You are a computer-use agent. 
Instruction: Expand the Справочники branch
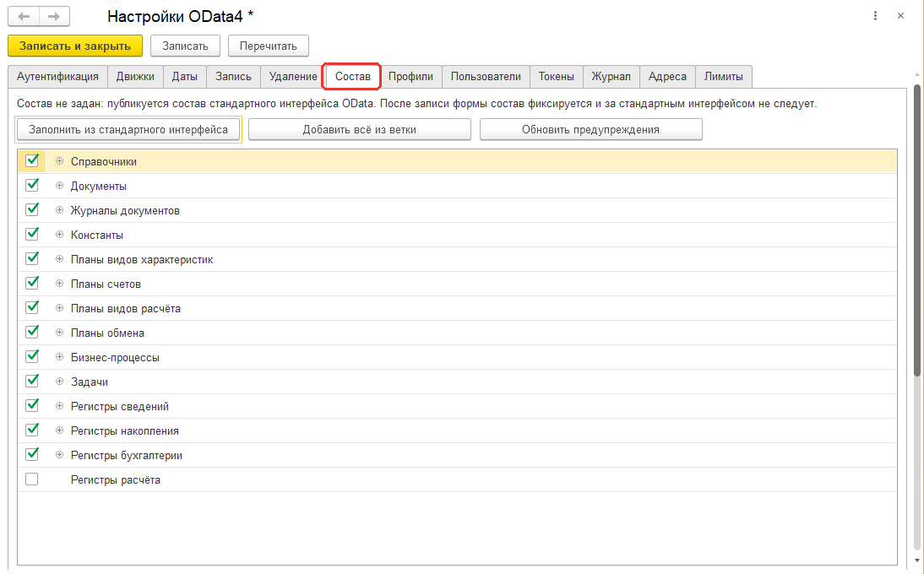click(x=59, y=160)
